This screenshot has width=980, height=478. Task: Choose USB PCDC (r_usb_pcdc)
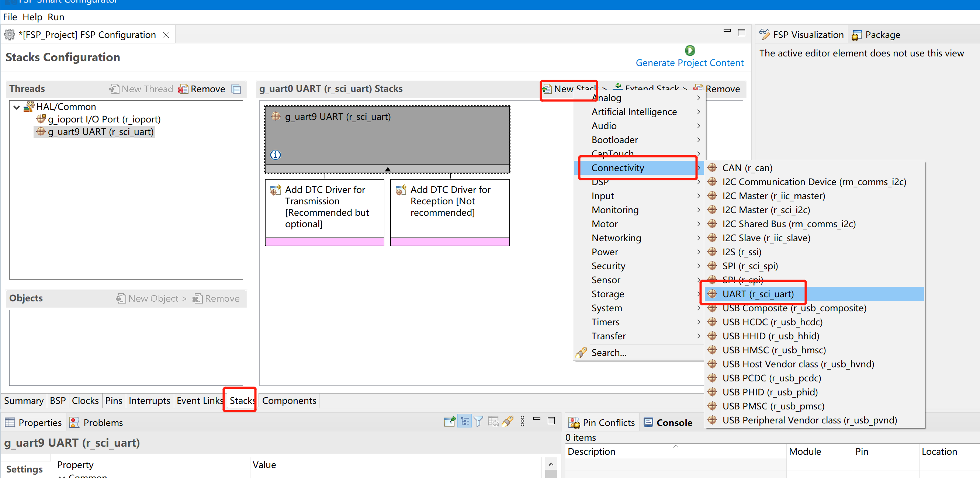tap(814, 378)
